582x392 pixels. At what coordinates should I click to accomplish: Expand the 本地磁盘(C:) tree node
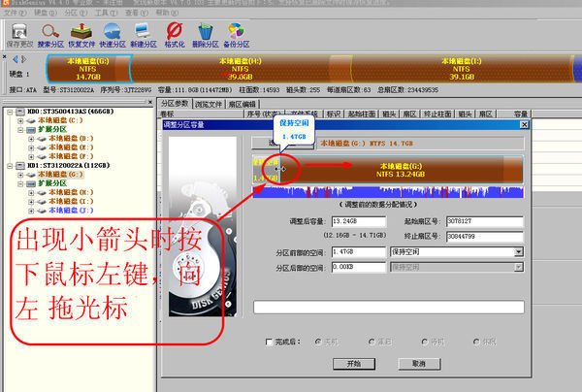point(20,120)
